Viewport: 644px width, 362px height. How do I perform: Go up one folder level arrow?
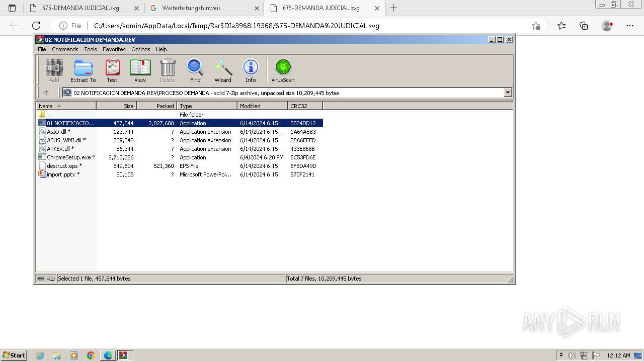[x=46, y=93]
